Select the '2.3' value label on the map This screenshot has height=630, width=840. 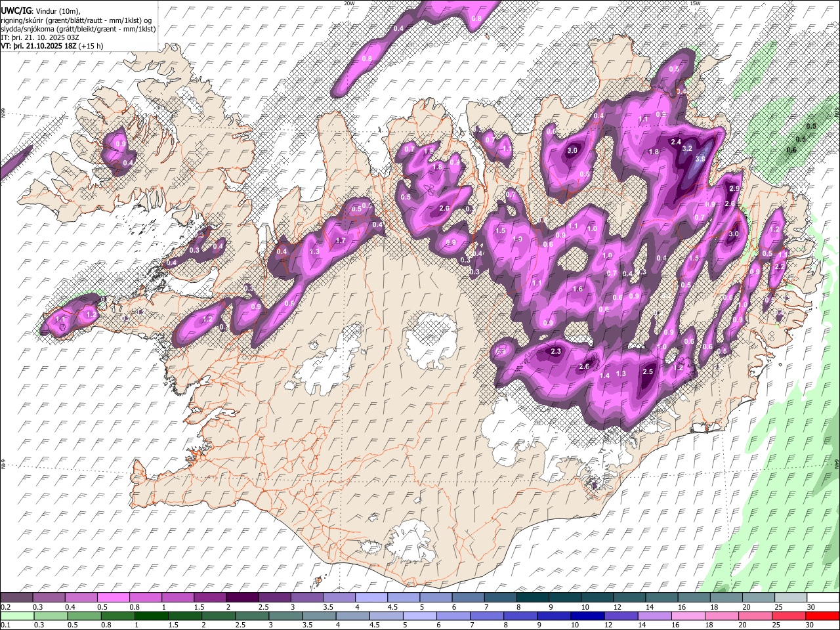click(x=556, y=352)
